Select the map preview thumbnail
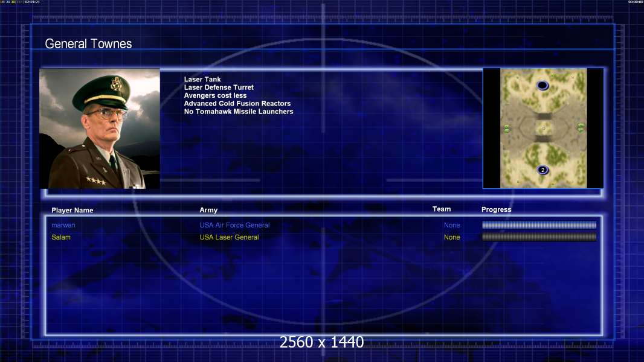 pyautogui.click(x=543, y=129)
